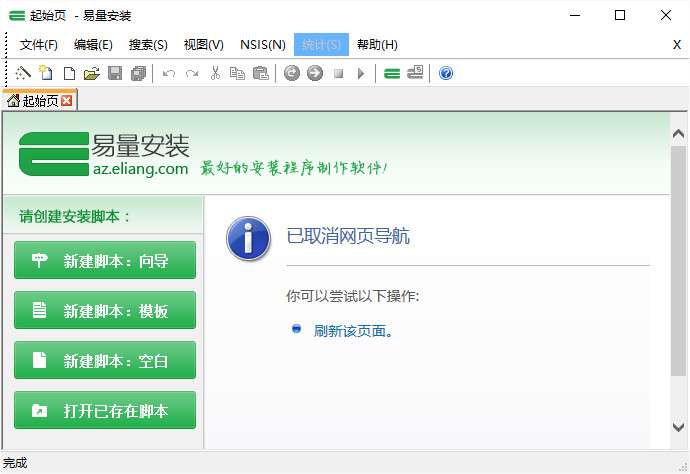
Task: Click the vertical scrollbar thumb
Action: pos(678,261)
